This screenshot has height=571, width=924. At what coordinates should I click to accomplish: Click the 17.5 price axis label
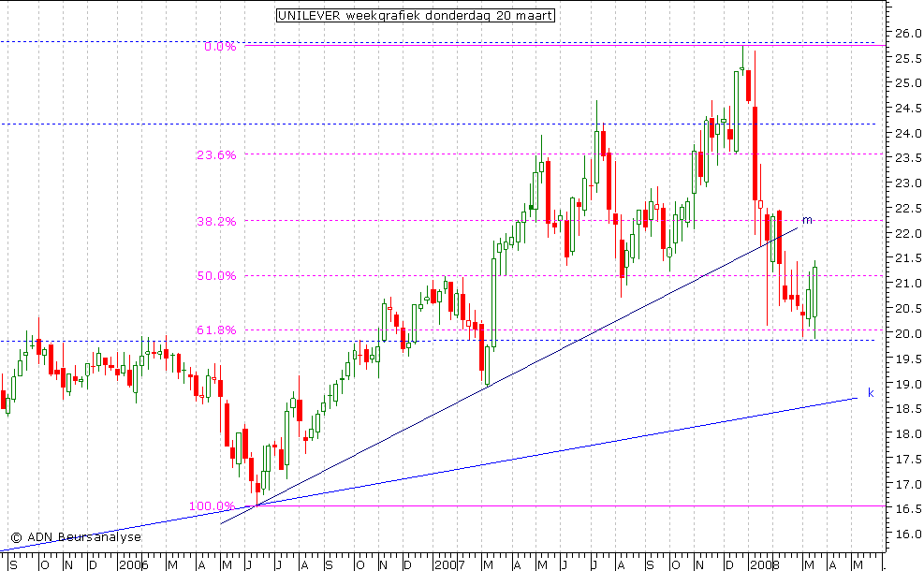(908, 459)
